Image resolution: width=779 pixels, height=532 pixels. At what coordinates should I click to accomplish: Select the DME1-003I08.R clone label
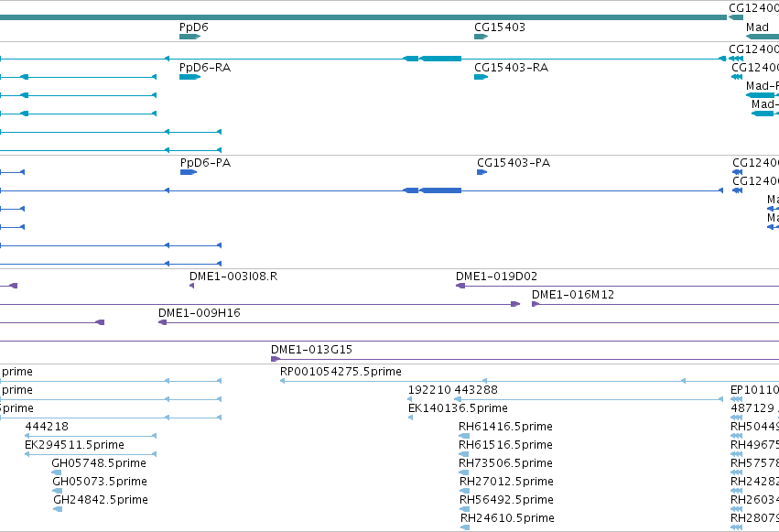(x=233, y=277)
